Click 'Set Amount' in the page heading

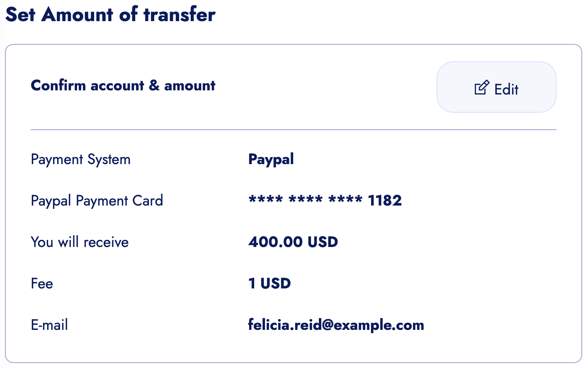59,15
